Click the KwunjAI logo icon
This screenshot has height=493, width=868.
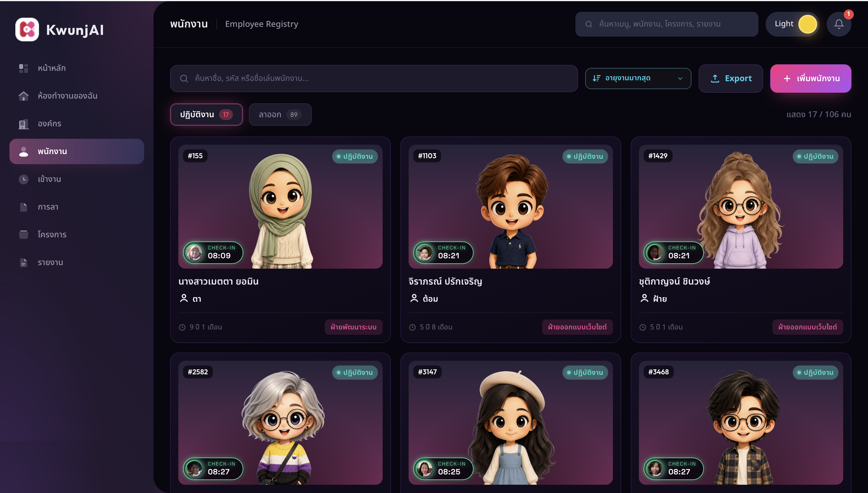27,30
